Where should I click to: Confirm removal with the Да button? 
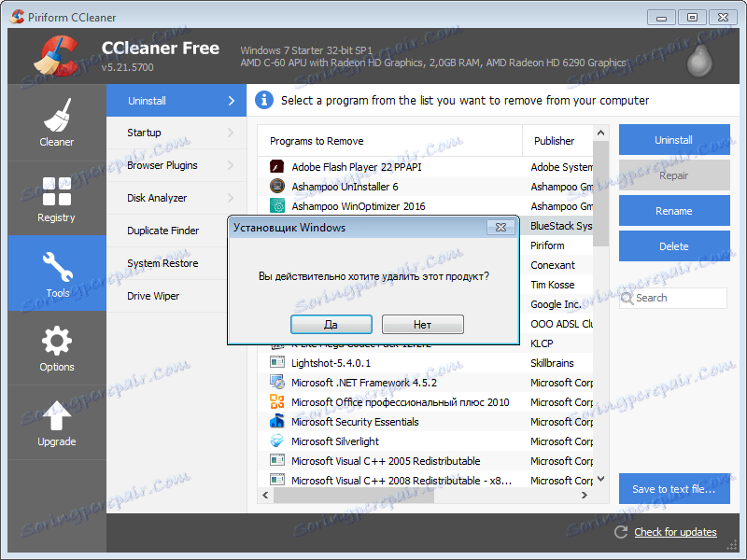click(x=331, y=324)
